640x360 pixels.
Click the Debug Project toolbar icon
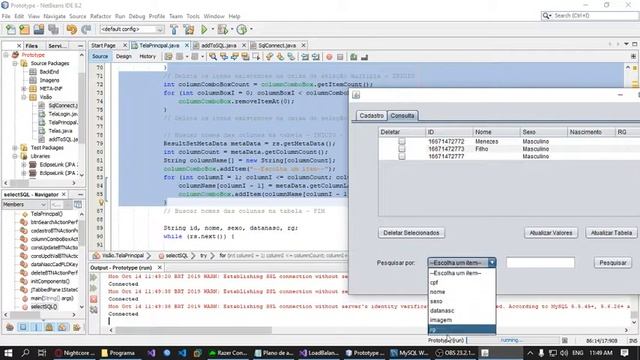pos(223,29)
